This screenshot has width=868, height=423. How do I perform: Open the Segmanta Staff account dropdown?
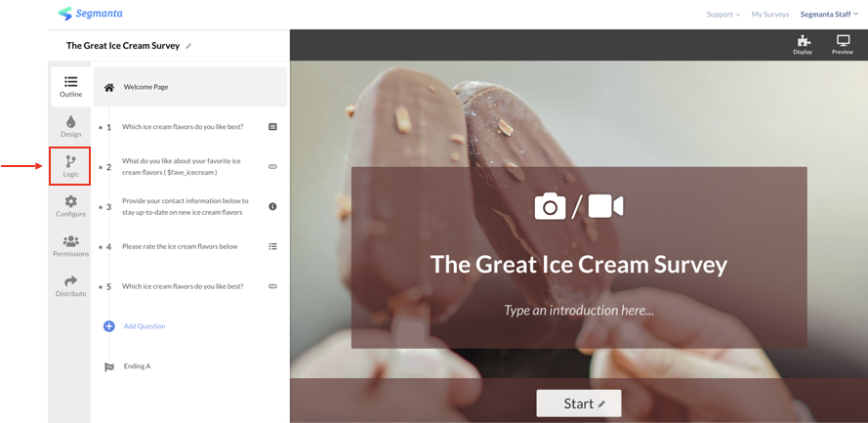click(x=829, y=15)
